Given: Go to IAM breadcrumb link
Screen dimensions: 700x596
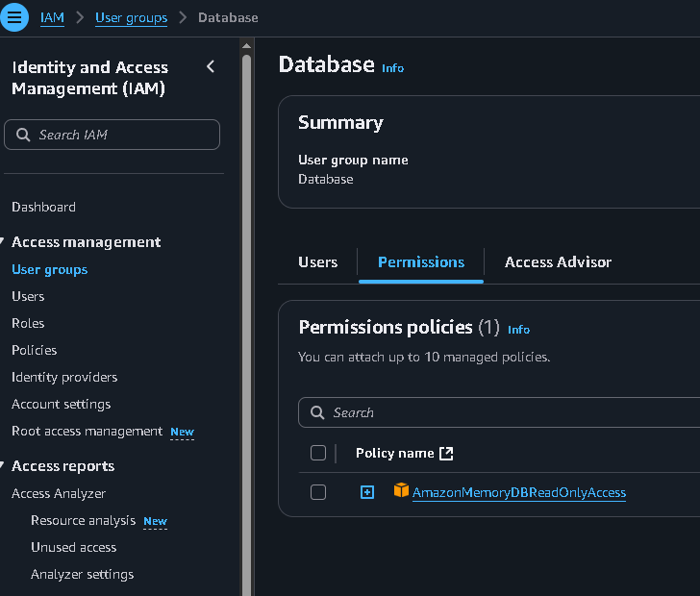Looking at the screenshot, I should point(52,18).
